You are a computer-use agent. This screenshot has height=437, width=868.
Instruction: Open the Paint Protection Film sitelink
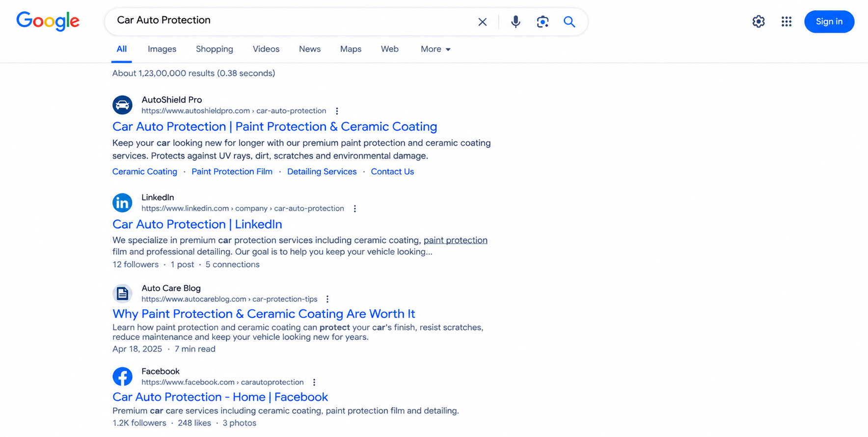tap(232, 171)
